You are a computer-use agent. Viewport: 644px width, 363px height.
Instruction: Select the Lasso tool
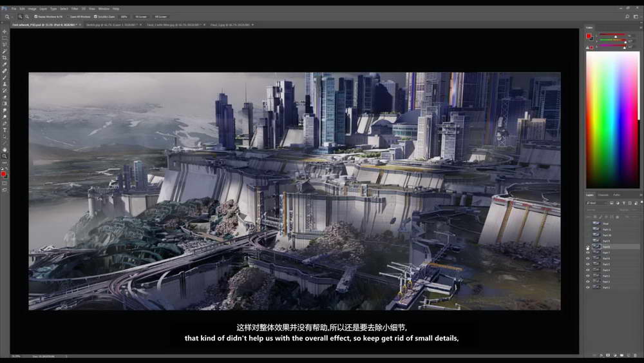pyautogui.click(x=5, y=44)
